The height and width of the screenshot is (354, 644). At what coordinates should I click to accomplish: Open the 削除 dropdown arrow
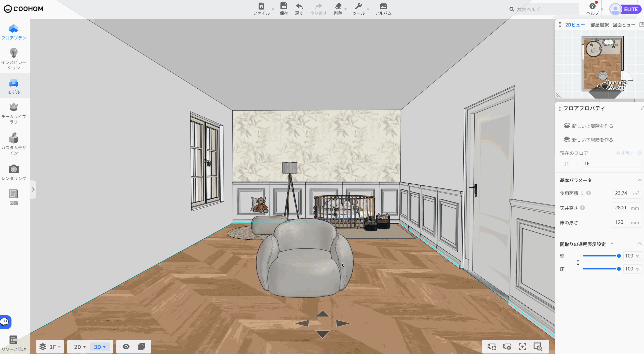click(x=346, y=9)
